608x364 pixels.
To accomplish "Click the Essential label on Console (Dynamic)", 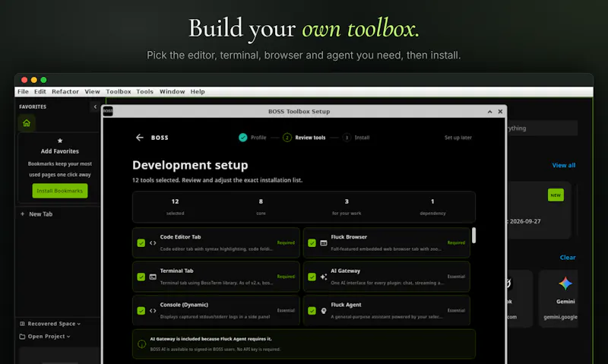I will tap(286, 310).
